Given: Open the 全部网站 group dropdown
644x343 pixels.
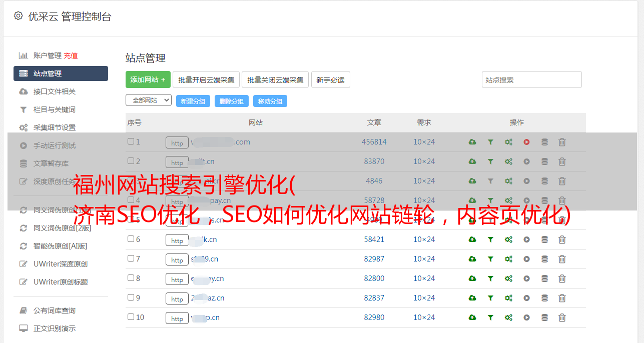Looking at the screenshot, I should pos(149,100).
